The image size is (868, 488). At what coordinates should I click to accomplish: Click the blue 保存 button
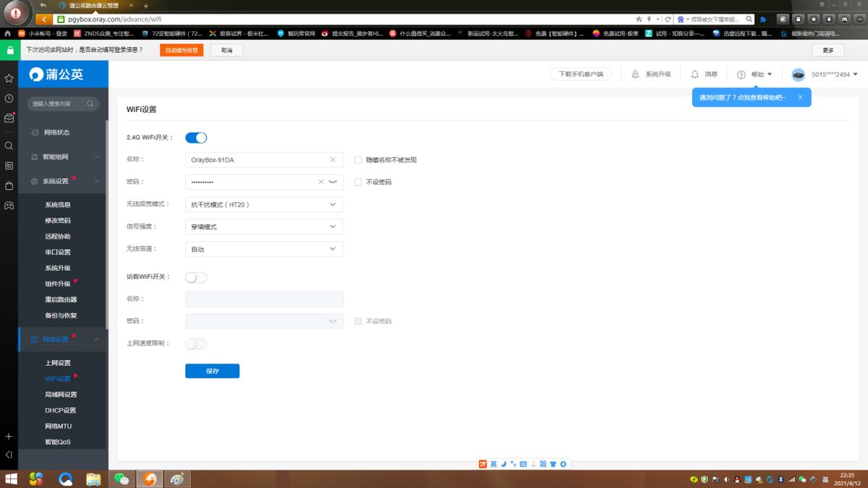[x=212, y=371]
